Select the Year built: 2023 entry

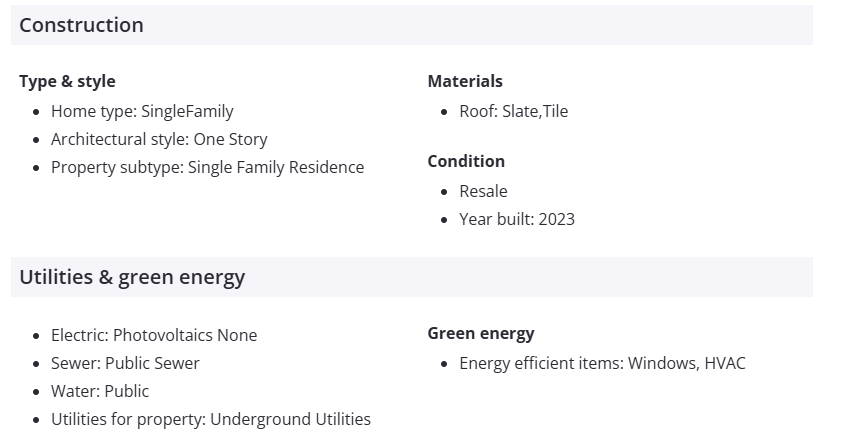(517, 219)
